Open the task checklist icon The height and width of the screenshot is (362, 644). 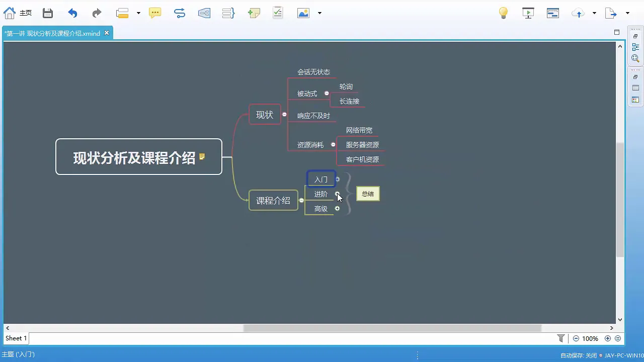point(278,13)
